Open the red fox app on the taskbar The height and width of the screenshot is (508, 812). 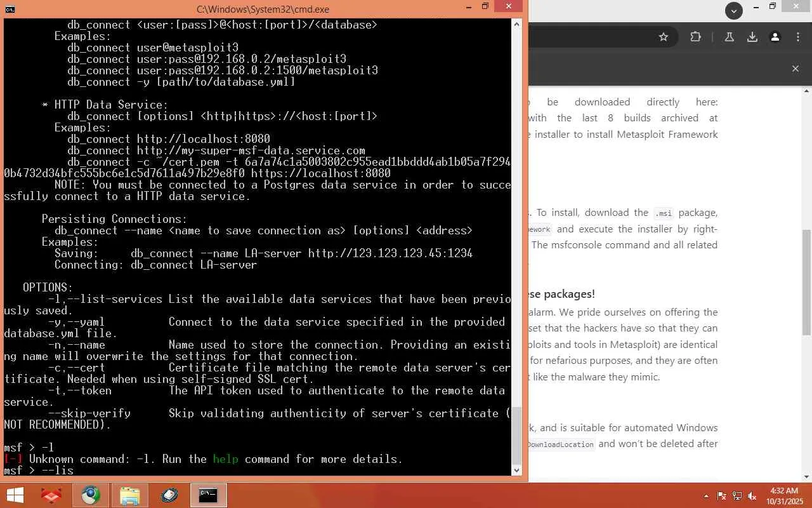(x=51, y=495)
